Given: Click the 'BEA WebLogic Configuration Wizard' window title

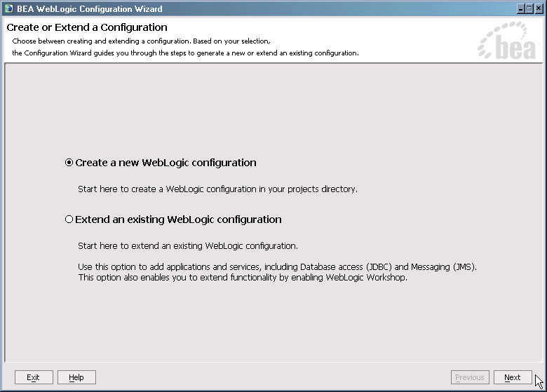Looking at the screenshot, I should [90, 8].
